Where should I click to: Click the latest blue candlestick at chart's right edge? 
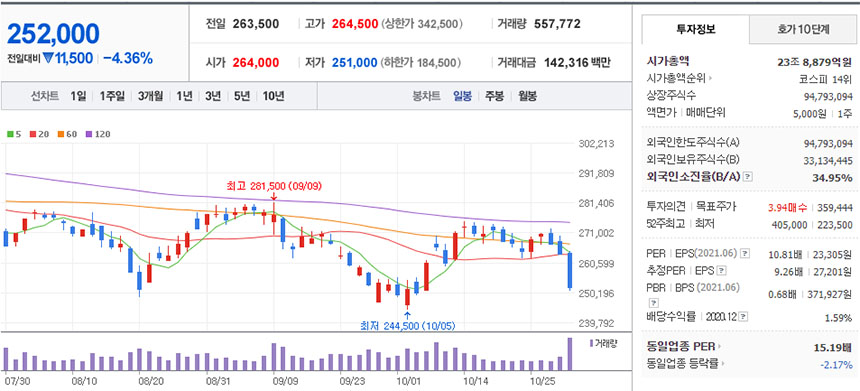[x=570, y=271]
